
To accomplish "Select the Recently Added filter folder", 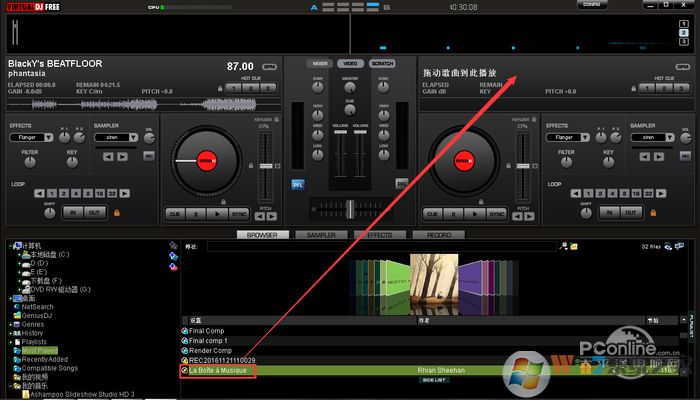I will click(41, 359).
